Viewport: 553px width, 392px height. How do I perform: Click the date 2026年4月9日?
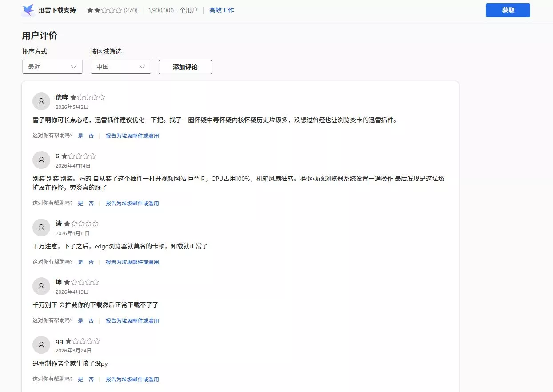[x=72, y=292]
